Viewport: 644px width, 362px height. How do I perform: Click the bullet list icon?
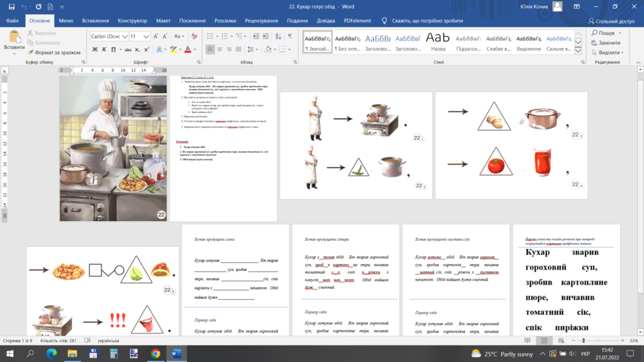(210, 36)
